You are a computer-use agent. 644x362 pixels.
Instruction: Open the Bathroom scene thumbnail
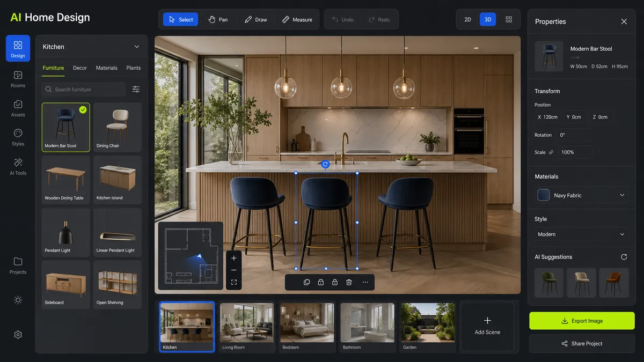click(x=368, y=327)
